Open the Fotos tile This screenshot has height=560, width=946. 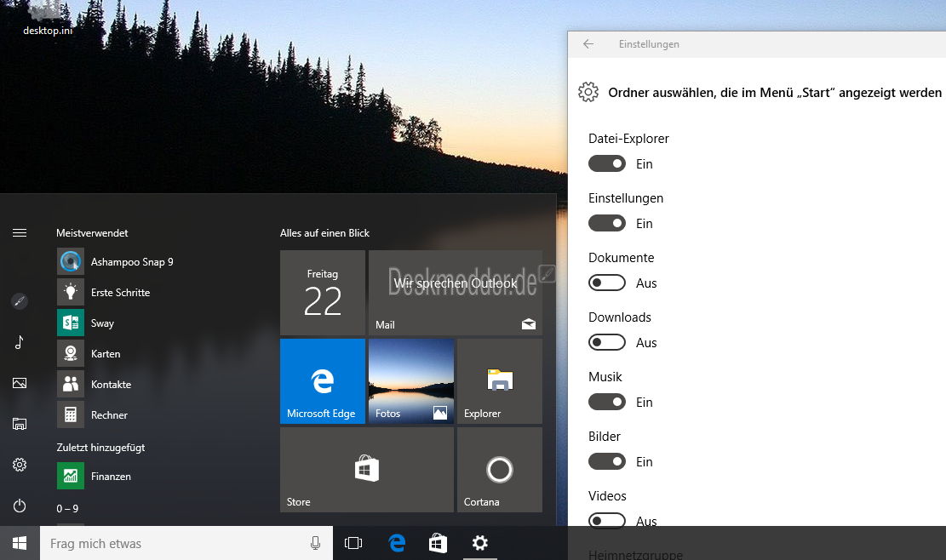pyautogui.click(x=411, y=381)
